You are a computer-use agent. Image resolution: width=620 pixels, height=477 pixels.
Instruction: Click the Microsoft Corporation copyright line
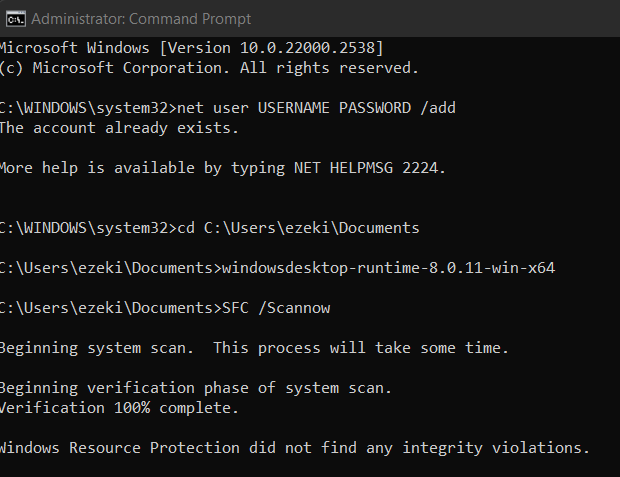click(x=209, y=68)
